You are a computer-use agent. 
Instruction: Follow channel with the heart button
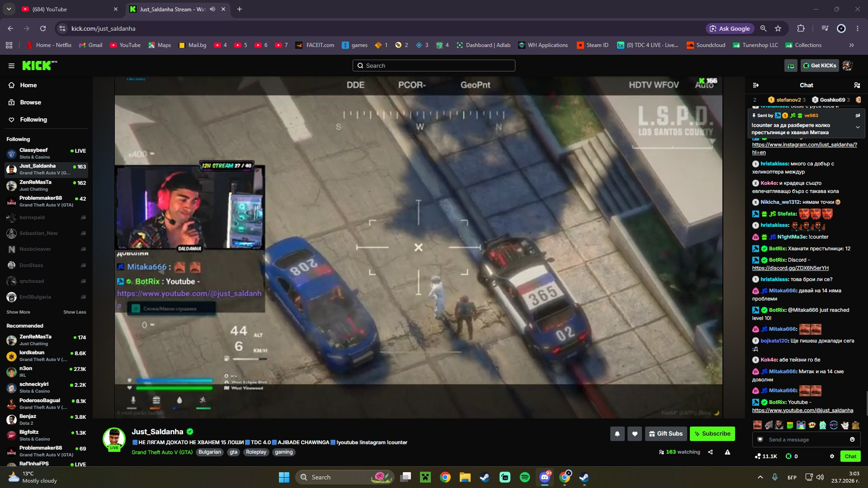click(635, 434)
